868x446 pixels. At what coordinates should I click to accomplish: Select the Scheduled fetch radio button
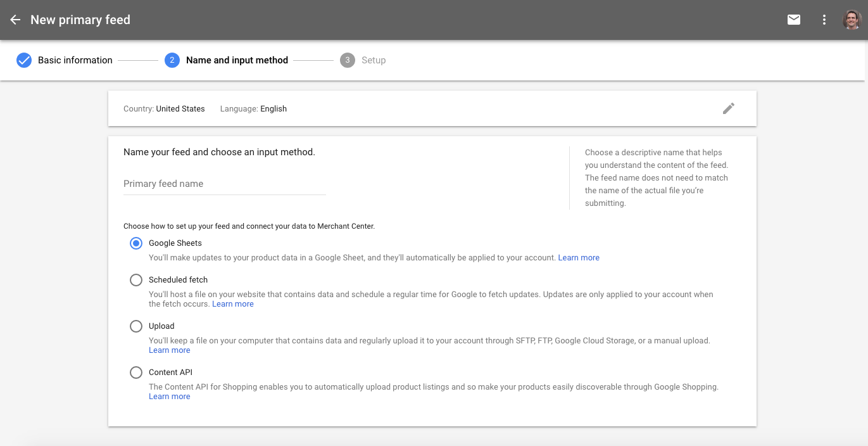tap(136, 280)
